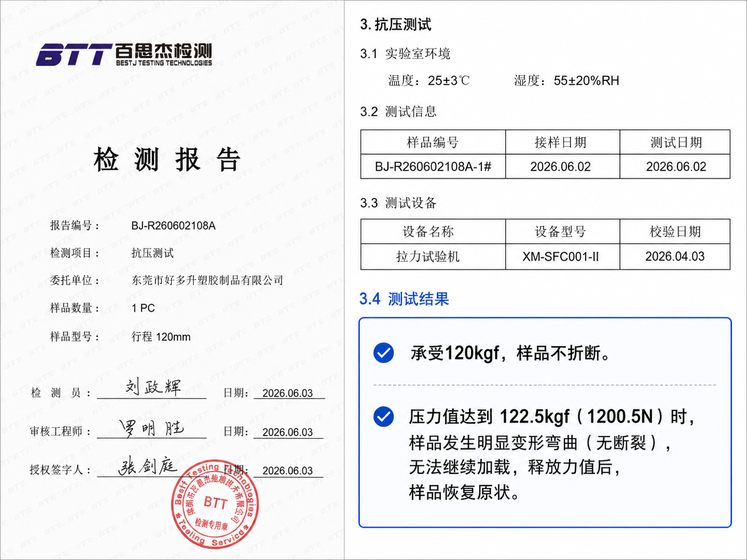Click the line 压力值达到 122.5kgf (1200.5N) 时

552,417
